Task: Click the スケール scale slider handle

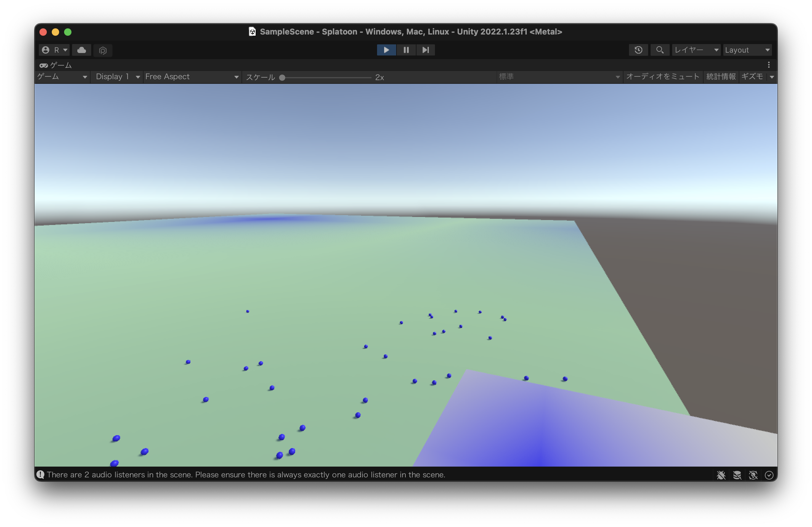Action: pos(282,77)
